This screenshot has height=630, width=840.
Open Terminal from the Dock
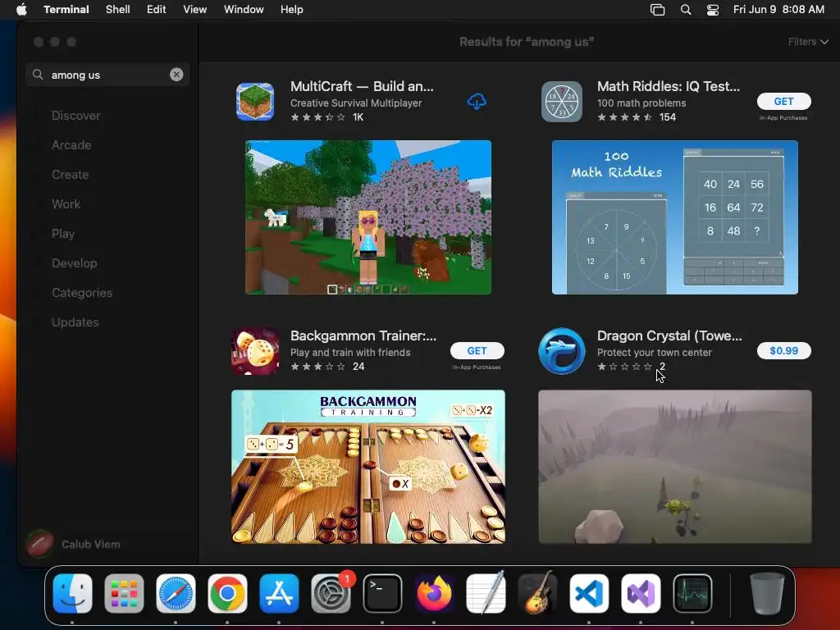tap(382, 594)
